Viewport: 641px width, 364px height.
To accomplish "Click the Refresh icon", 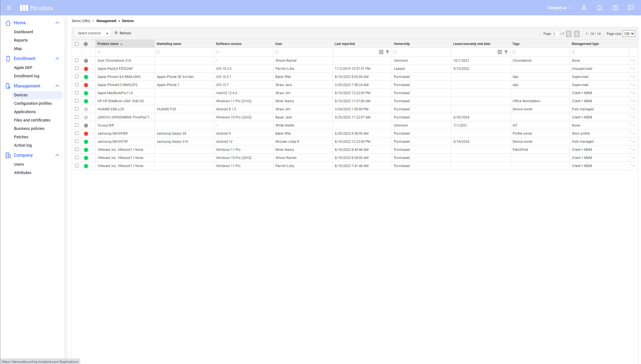I will click(116, 33).
